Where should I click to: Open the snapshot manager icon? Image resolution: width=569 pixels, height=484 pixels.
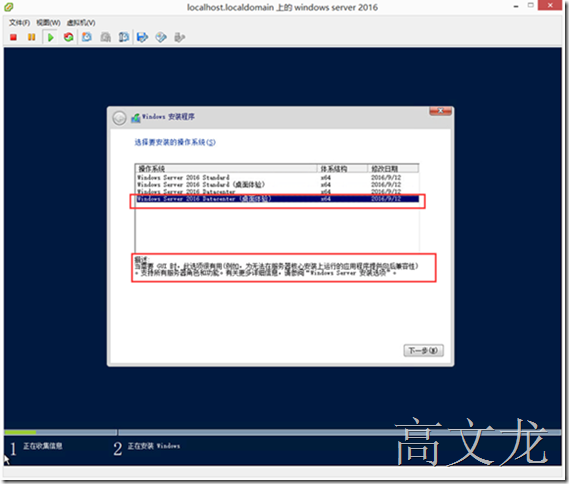pyautogui.click(x=124, y=37)
